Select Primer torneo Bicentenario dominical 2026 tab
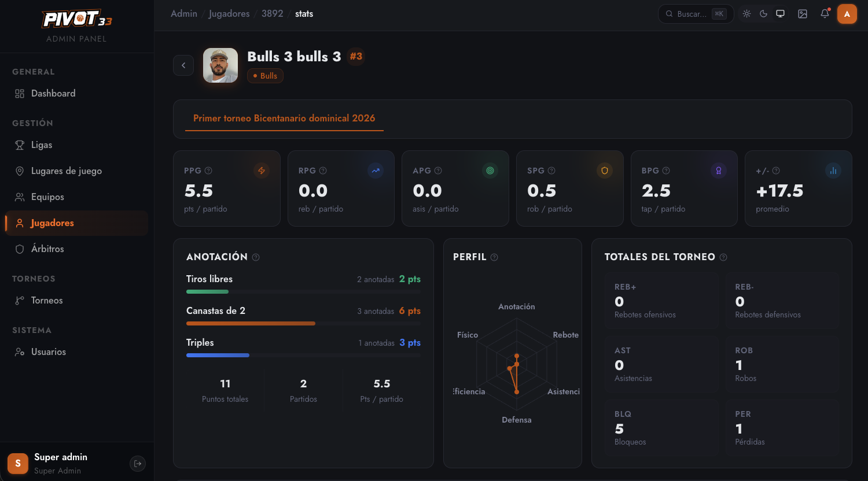Image resolution: width=868 pixels, height=481 pixels. pyautogui.click(x=284, y=119)
